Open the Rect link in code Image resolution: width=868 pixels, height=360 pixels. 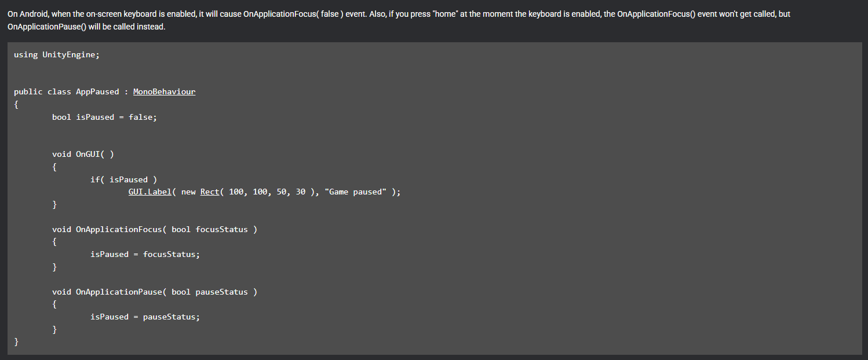(210, 192)
